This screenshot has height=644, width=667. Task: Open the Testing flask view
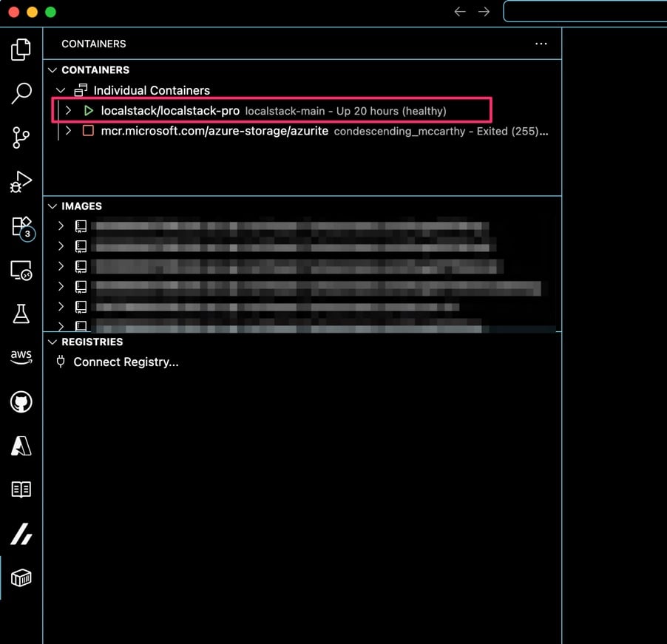[21, 314]
